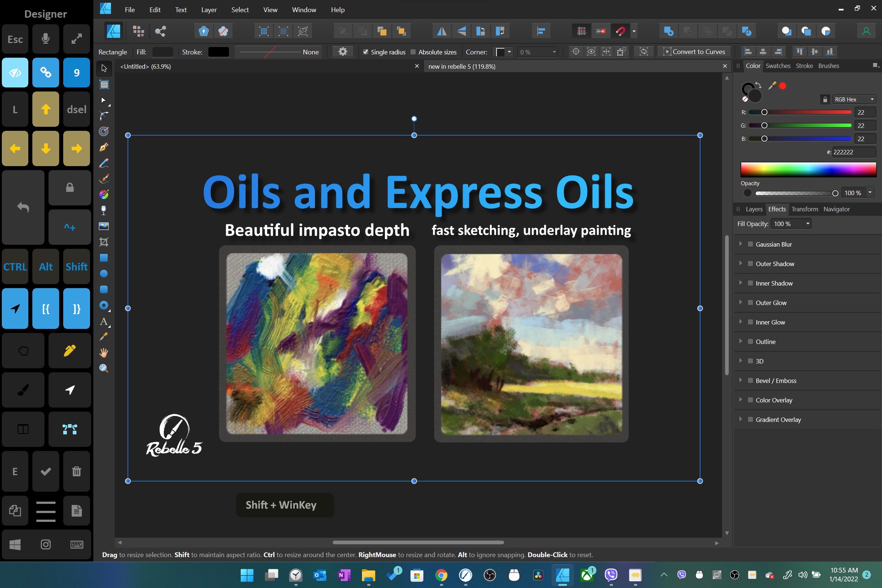Select the Crop tool
This screenshot has width=882, height=588.
(x=104, y=242)
